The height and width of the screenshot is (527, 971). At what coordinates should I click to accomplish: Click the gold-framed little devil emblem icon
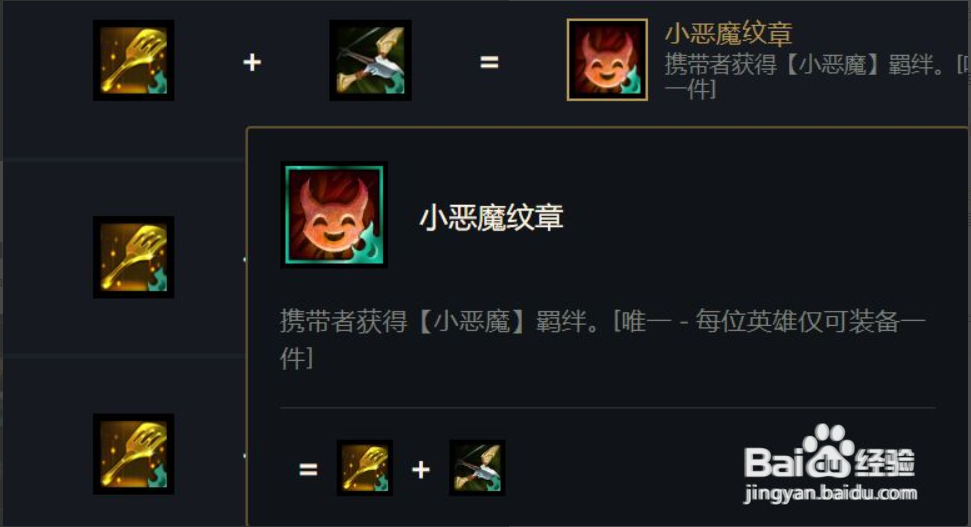pos(607,59)
